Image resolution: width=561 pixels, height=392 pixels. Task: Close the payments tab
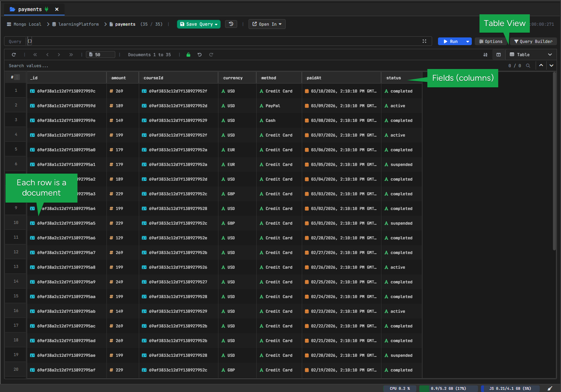pyautogui.click(x=57, y=9)
